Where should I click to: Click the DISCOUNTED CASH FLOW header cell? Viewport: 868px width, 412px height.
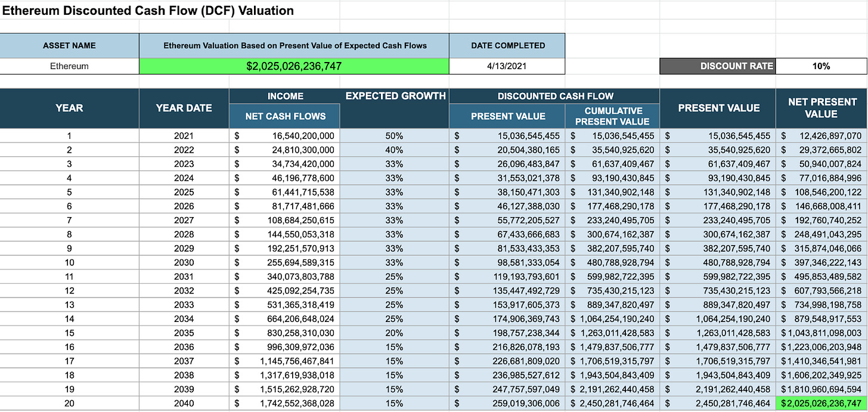pyautogui.click(x=554, y=96)
